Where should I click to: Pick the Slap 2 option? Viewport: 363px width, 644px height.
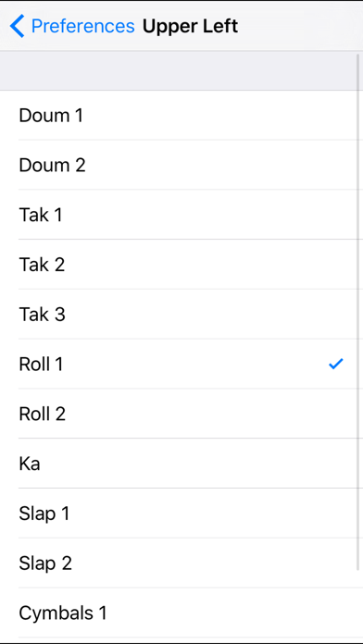[x=181, y=563]
